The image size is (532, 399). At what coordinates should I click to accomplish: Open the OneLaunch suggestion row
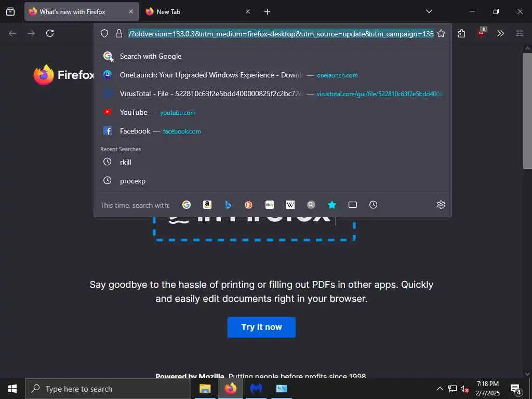[272, 75]
